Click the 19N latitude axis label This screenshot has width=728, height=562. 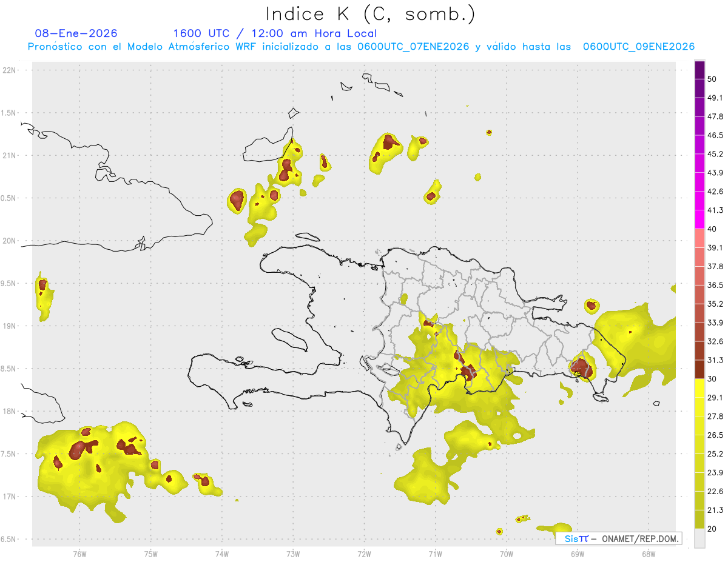tap(10, 326)
